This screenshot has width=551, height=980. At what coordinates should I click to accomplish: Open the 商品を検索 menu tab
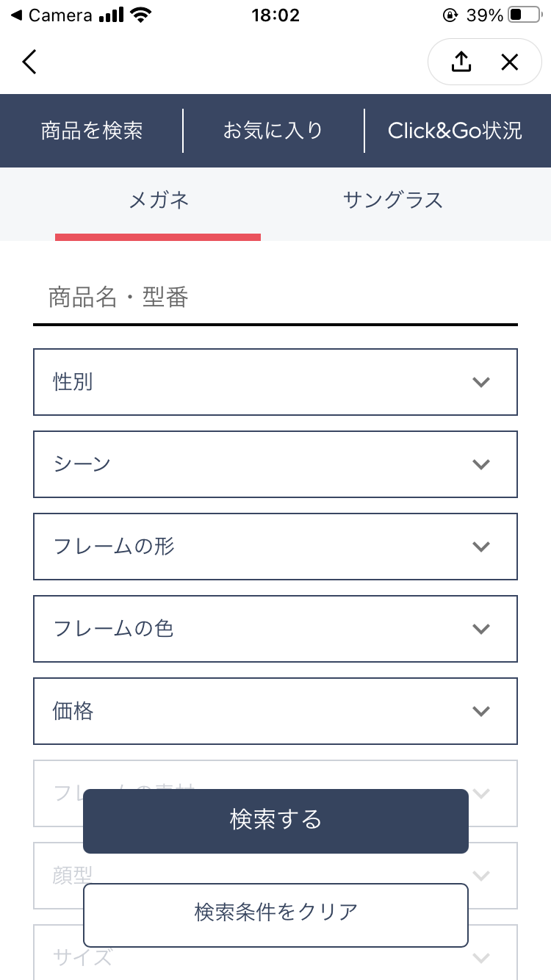point(92,131)
